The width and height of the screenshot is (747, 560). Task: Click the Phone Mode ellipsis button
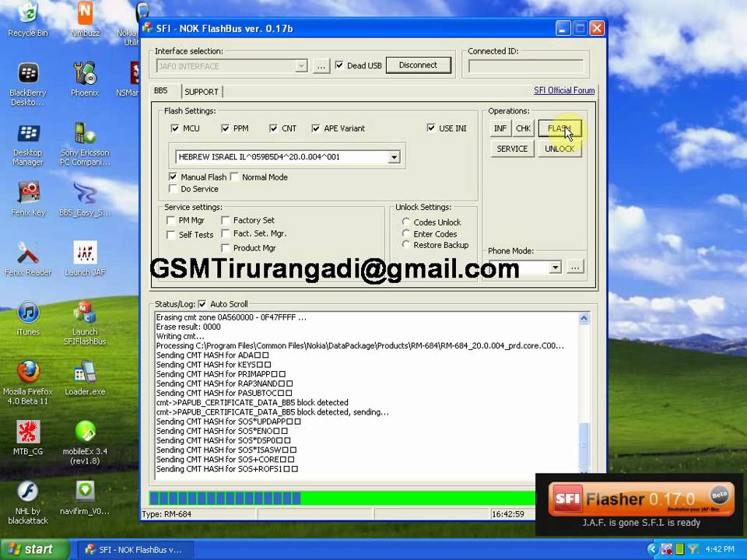click(575, 267)
